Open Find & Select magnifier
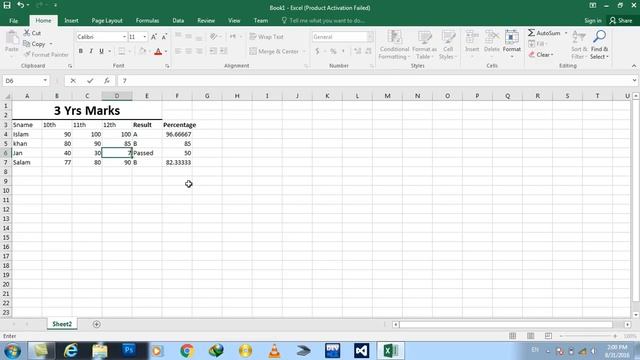 tap(599, 44)
